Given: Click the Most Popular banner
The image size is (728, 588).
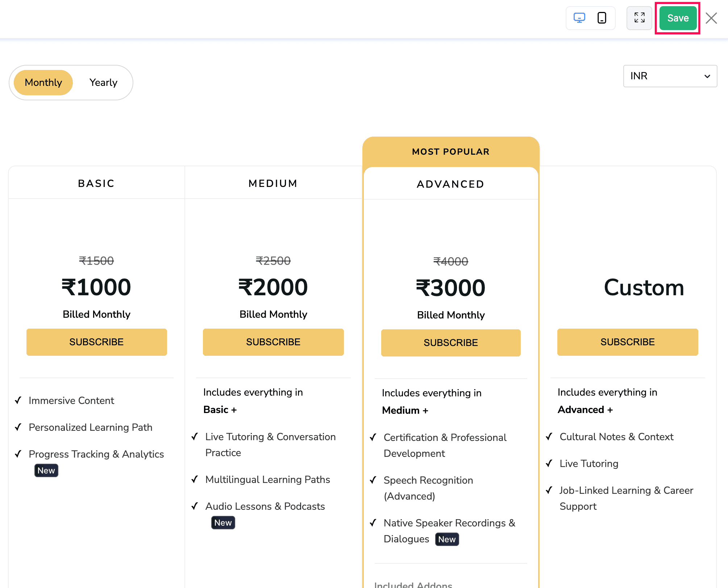Looking at the screenshot, I should point(450,152).
